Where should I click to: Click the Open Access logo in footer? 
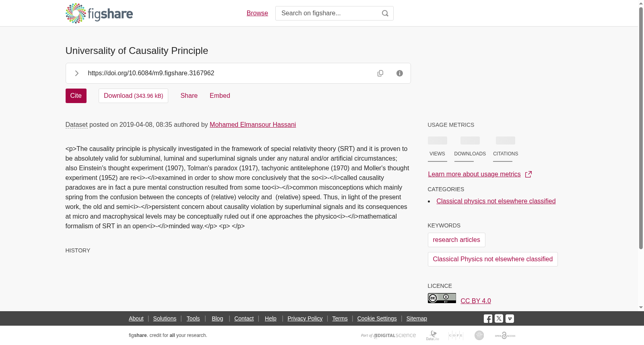(x=505, y=335)
